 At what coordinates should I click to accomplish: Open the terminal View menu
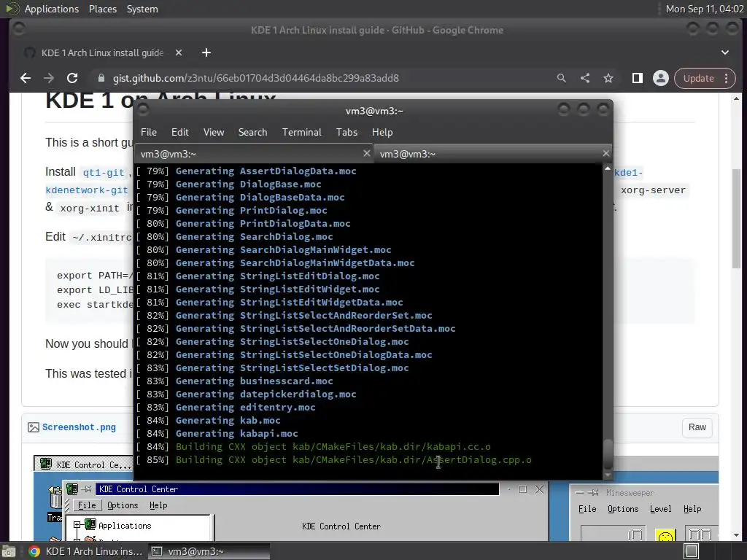(x=214, y=133)
